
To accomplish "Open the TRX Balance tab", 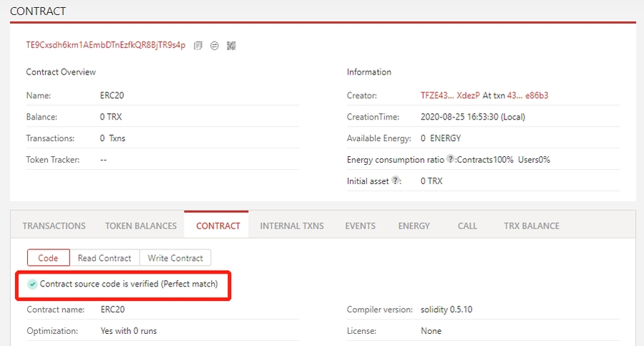I will (532, 226).
